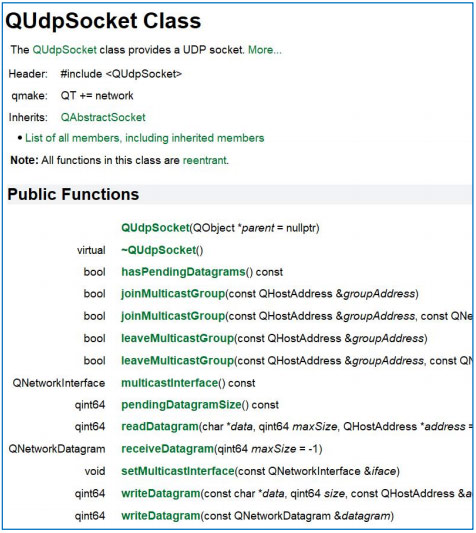Open the first leaveMulticastGroup function link
This screenshot has width=476, height=533.
(177, 339)
